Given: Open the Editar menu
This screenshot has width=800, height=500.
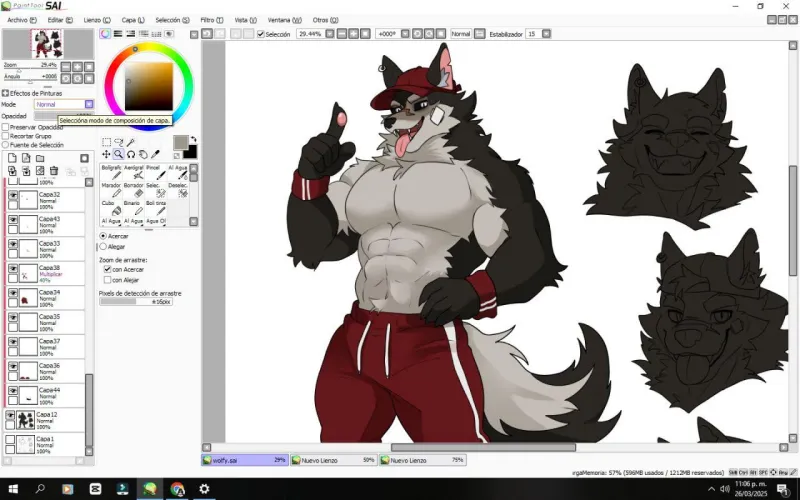Looking at the screenshot, I should pyautogui.click(x=60, y=20).
